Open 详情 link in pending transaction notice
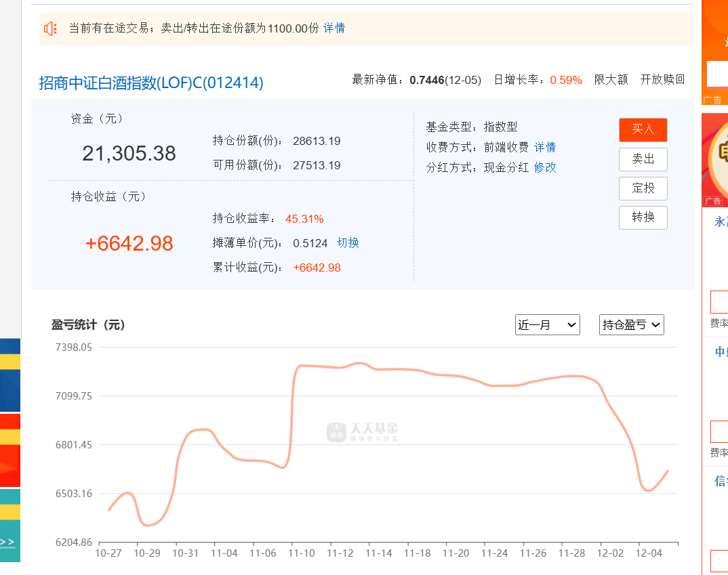This screenshot has height=575, width=728. [x=333, y=28]
